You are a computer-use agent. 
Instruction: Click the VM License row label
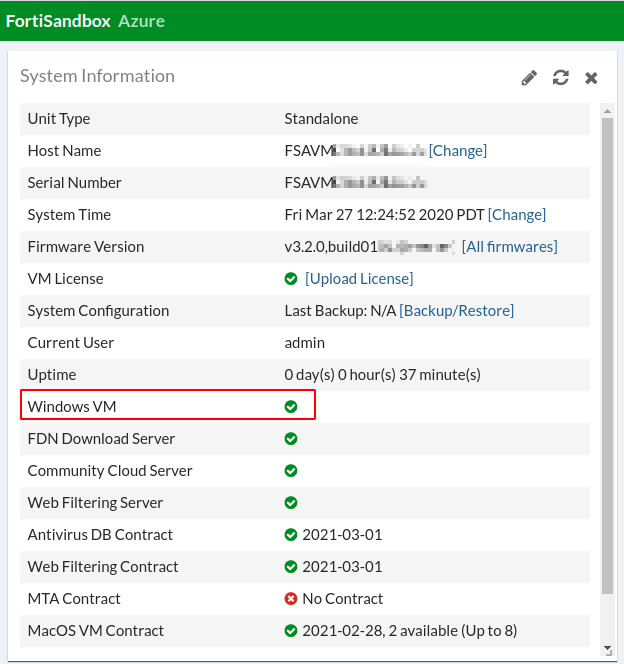click(65, 279)
